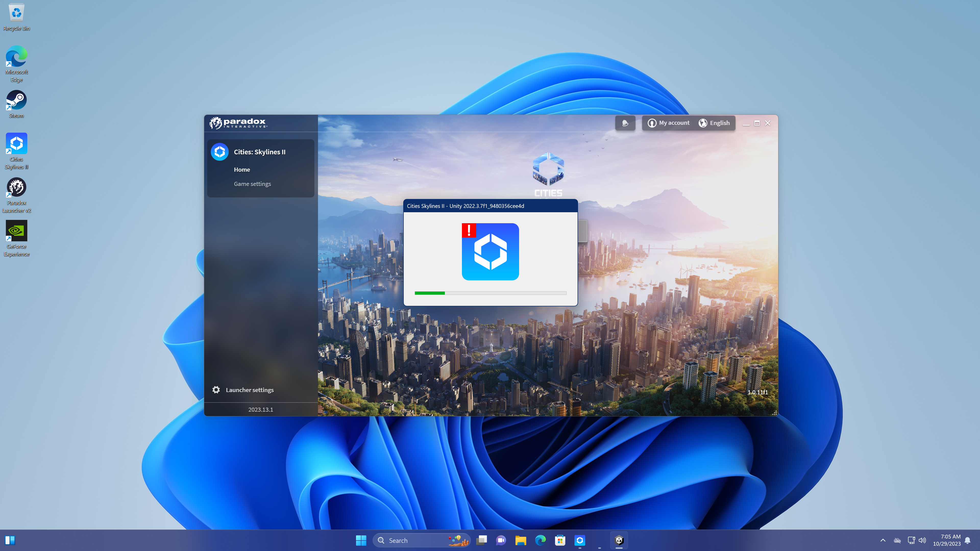Open the Widgets panel on taskbar

point(10,540)
